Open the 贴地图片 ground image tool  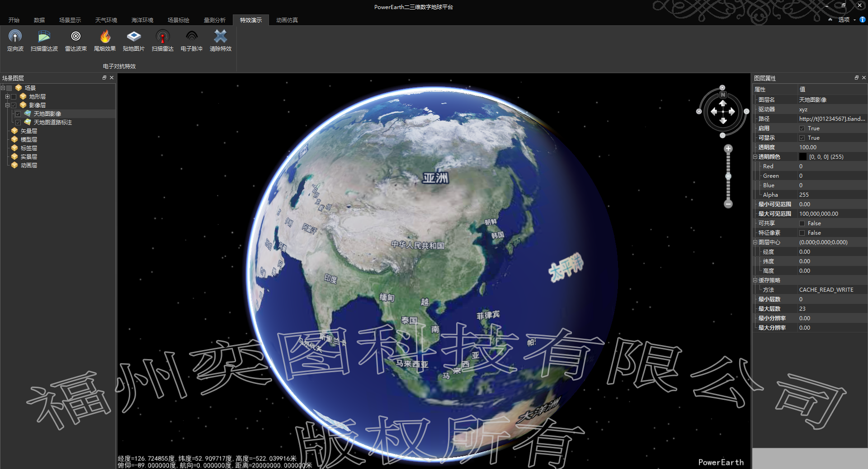tap(133, 40)
